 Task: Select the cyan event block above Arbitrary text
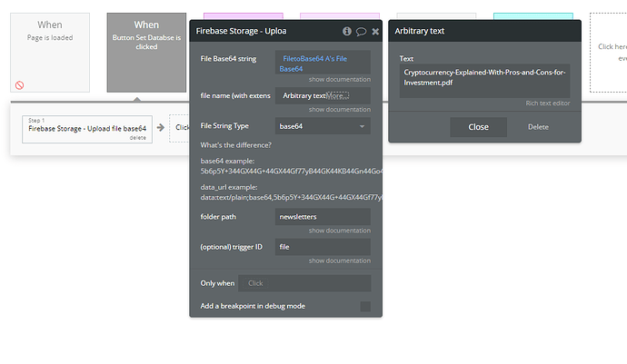pyautogui.click(x=533, y=16)
